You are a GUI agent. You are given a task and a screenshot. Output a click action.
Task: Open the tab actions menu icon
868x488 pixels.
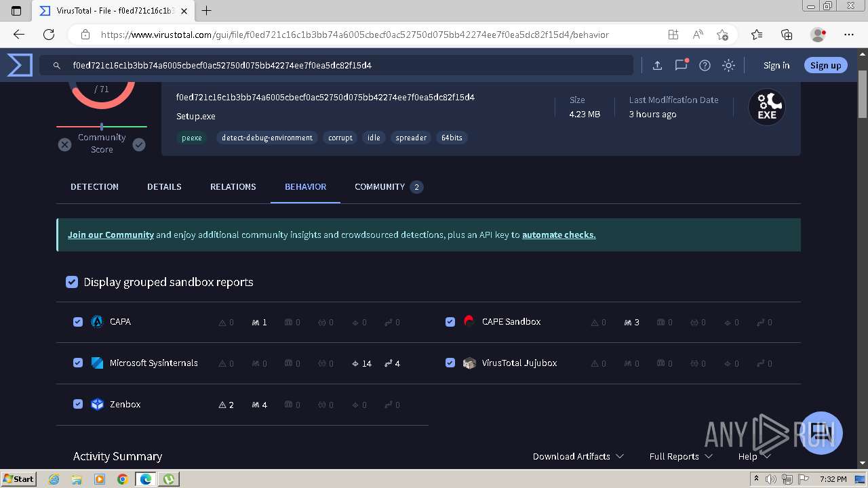(17, 10)
